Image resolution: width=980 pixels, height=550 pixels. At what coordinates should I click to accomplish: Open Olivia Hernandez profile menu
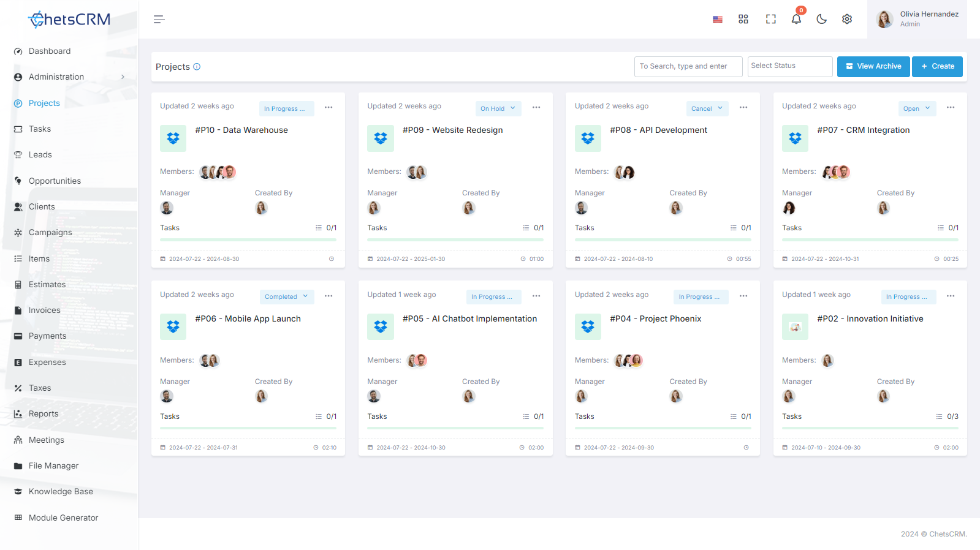coord(917,20)
